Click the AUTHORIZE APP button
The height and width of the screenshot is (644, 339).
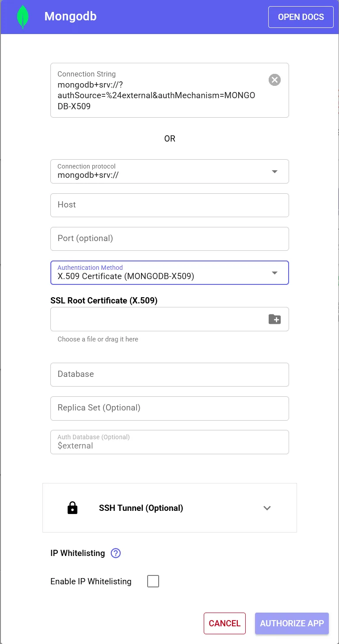coord(292,623)
